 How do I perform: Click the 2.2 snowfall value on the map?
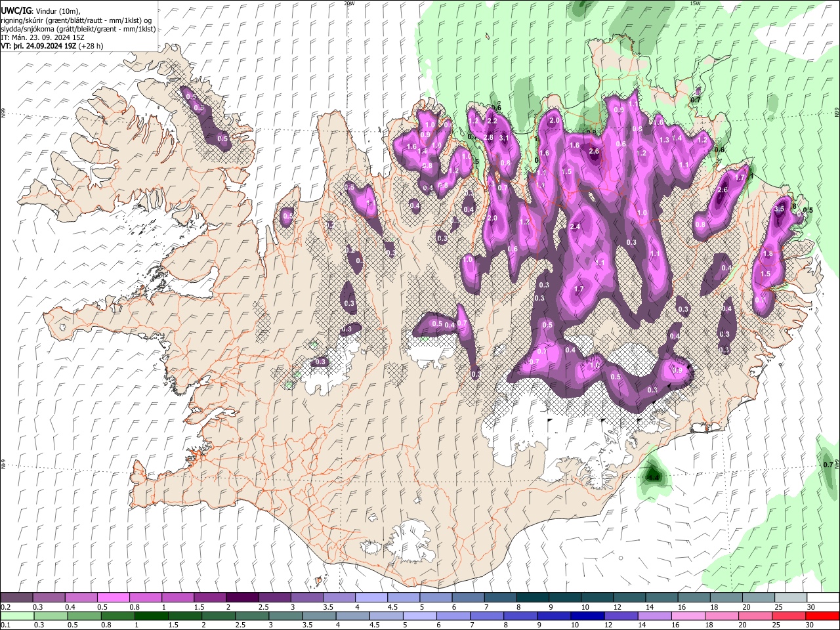click(x=492, y=121)
